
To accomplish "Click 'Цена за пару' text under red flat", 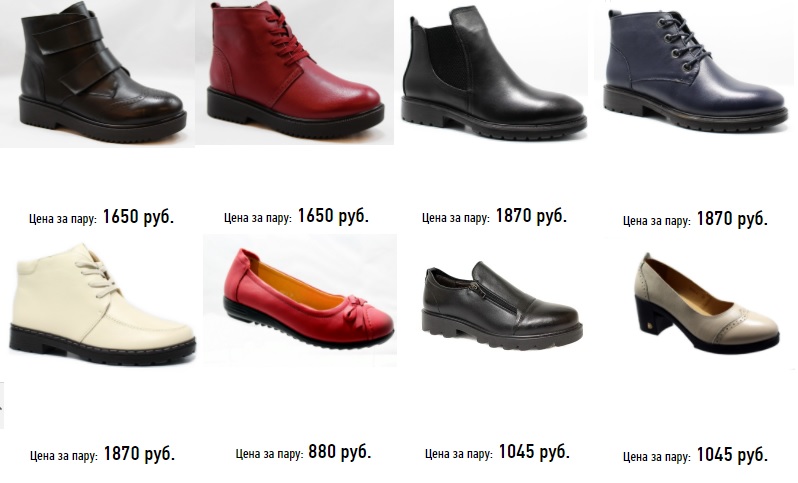I will pyautogui.click(x=269, y=453).
